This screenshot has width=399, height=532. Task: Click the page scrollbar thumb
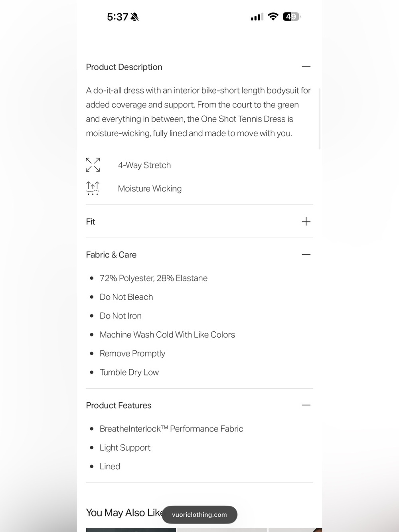[x=320, y=119]
